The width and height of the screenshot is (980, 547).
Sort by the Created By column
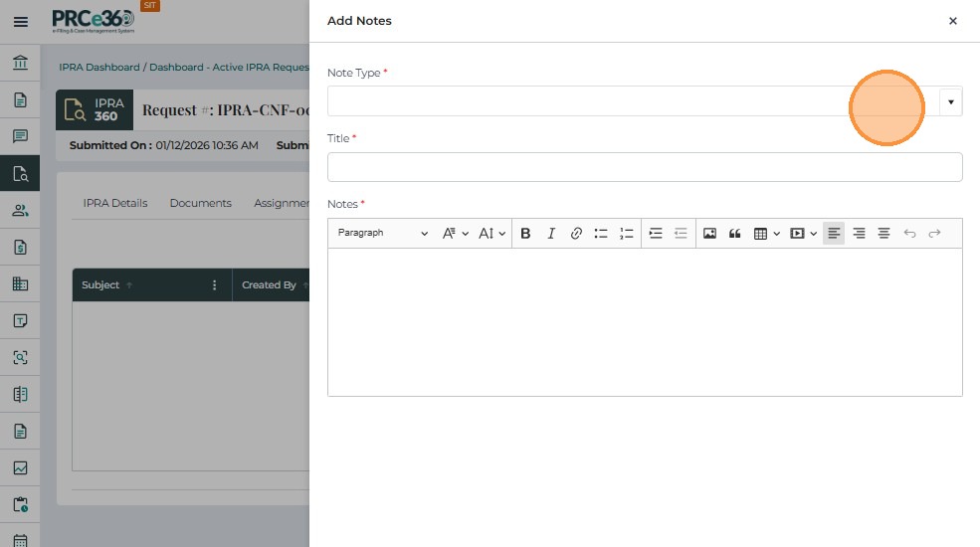click(x=270, y=284)
